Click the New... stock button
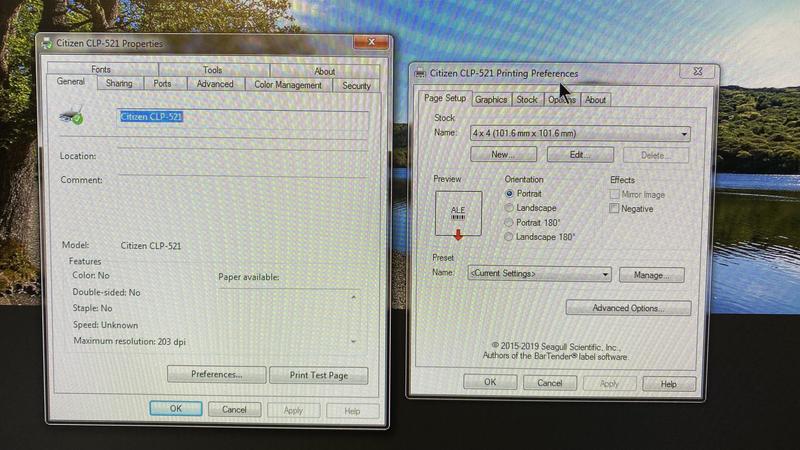The height and width of the screenshot is (450, 800). coord(503,154)
